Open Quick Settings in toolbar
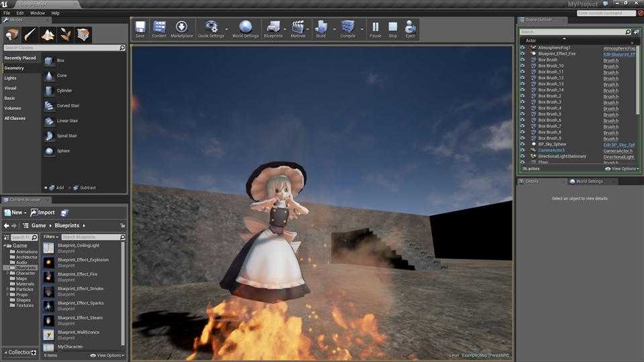The height and width of the screenshot is (362, 644). tap(211, 29)
